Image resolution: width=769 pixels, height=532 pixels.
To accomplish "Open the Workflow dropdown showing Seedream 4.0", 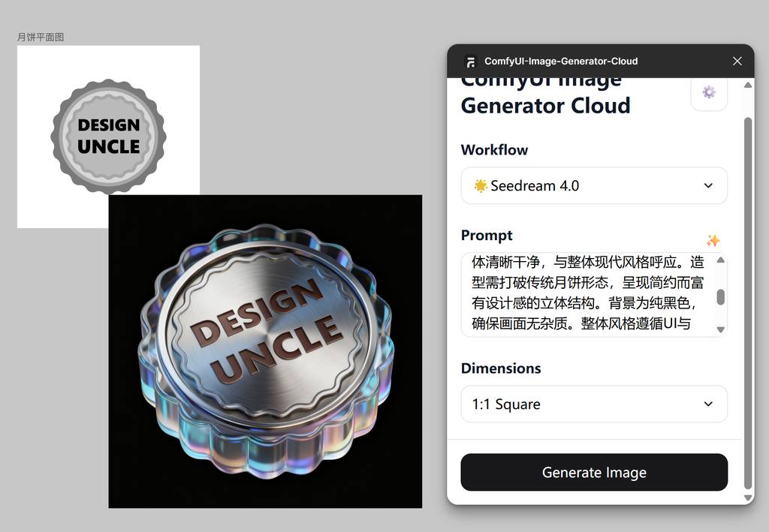I will tap(594, 185).
